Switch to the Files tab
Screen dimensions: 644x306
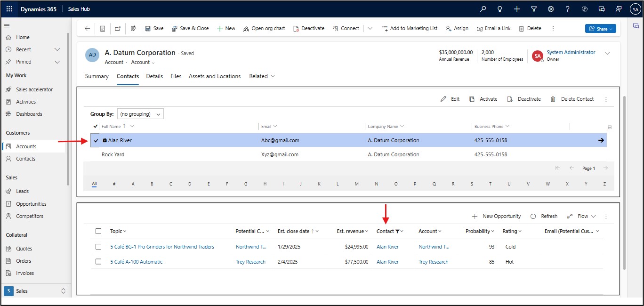(x=176, y=76)
